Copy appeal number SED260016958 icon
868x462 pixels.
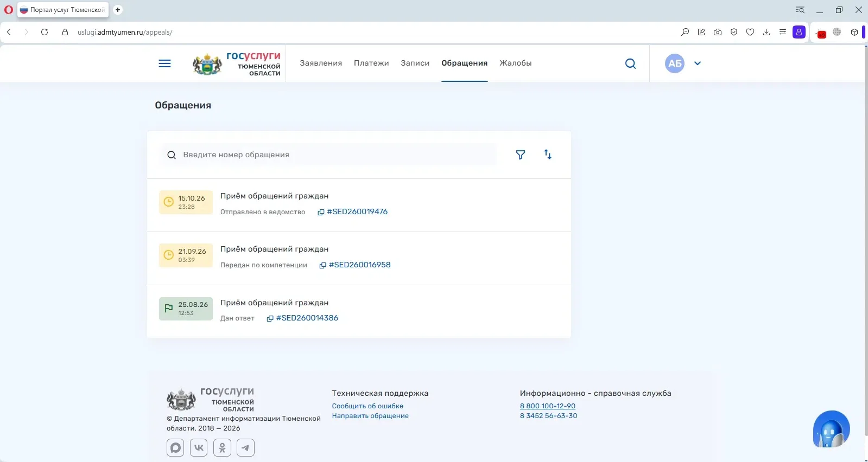[x=322, y=265]
